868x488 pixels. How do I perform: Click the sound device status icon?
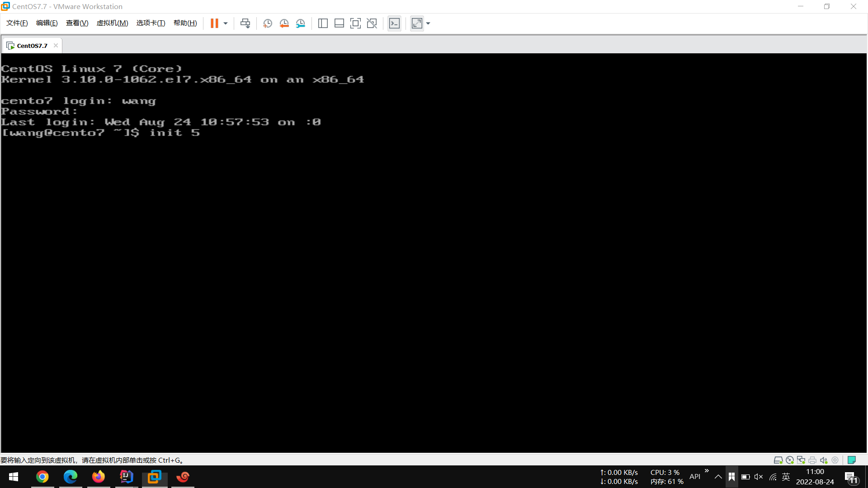(x=823, y=460)
